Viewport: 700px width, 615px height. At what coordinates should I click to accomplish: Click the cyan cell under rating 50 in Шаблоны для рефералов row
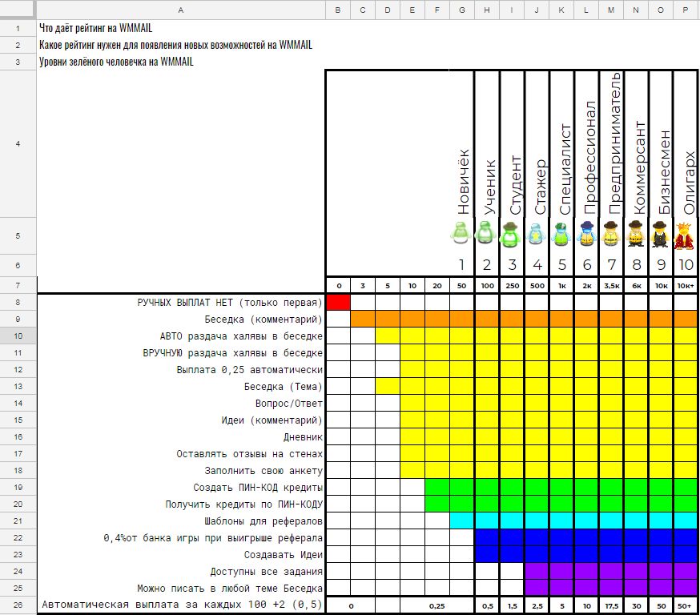461,521
